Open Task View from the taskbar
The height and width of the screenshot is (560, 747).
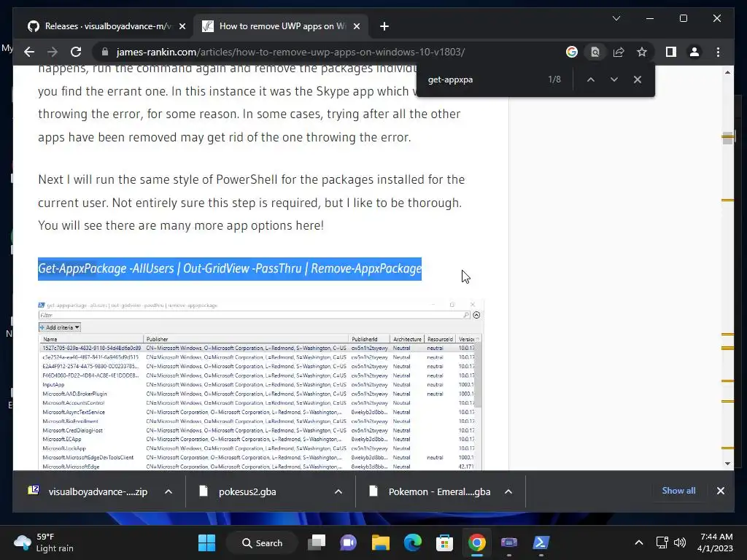point(317,542)
